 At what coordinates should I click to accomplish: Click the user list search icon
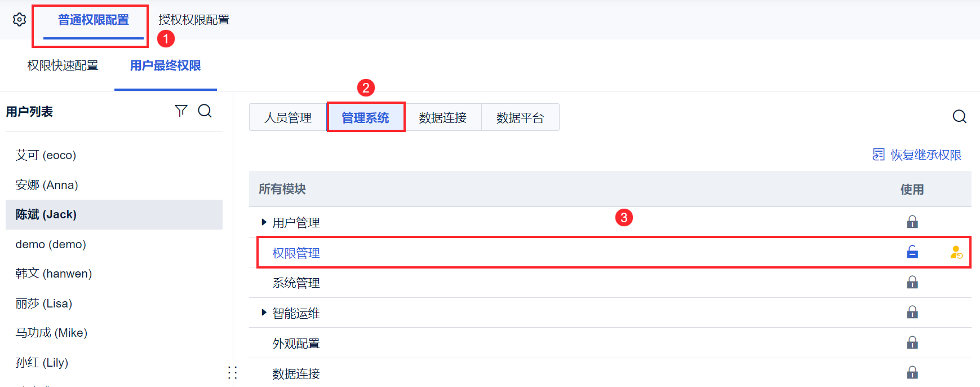205,111
